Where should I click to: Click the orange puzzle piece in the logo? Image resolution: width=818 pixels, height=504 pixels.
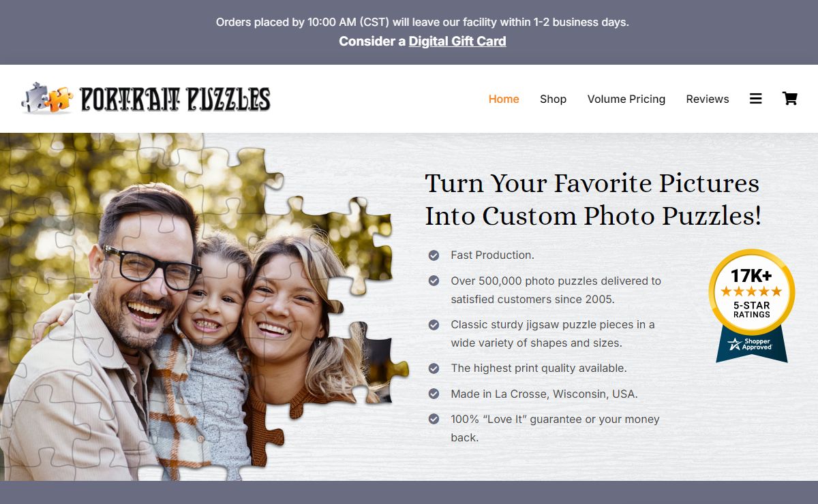pyautogui.click(x=60, y=100)
